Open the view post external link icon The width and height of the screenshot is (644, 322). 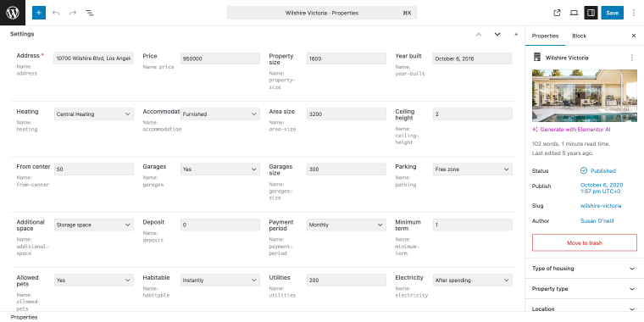click(x=557, y=13)
